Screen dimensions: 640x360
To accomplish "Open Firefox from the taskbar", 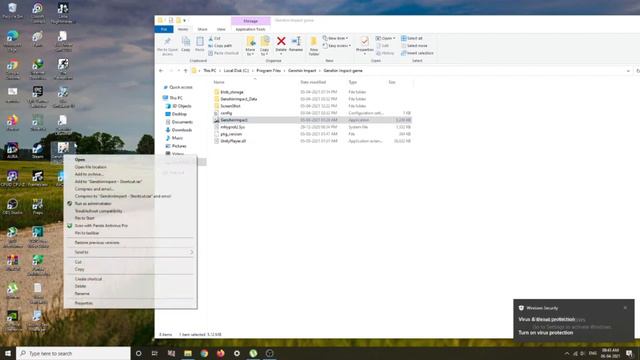I will coord(220,353).
